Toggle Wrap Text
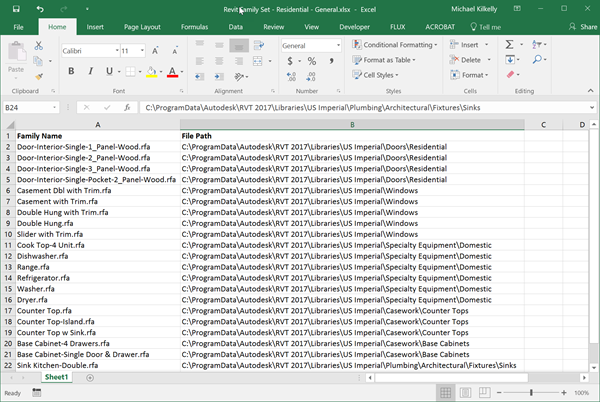This screenshot has width=600, height=402. [259, 45]
